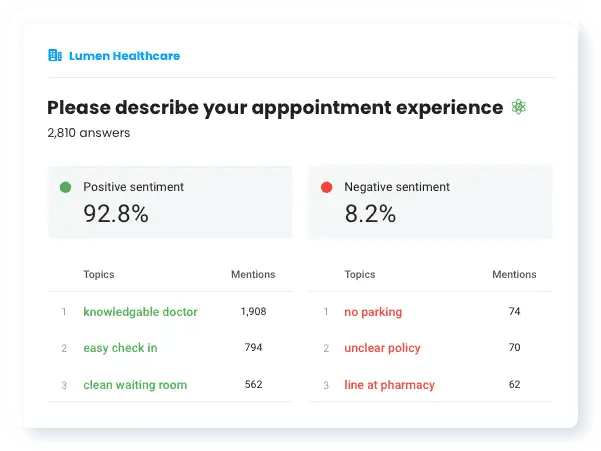The image size is (601, 451).
Task: Click the 2,810 answers count
Action: [x=88, y=132]
